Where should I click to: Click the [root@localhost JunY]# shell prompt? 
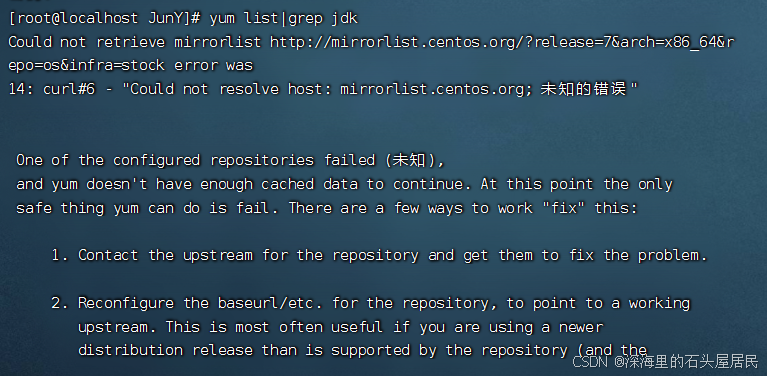point(105,19)
